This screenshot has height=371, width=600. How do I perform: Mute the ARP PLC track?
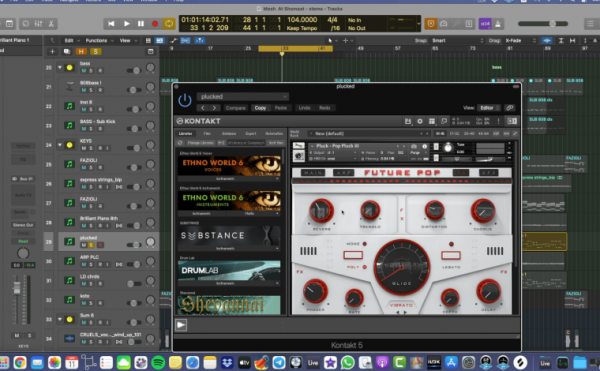pos(84,264)
